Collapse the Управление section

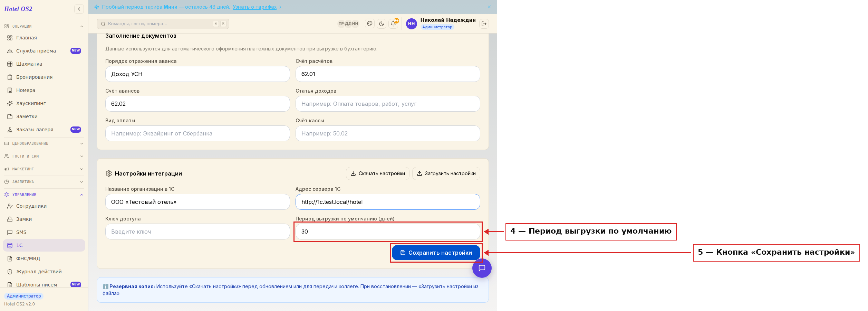tap(44, 195)
